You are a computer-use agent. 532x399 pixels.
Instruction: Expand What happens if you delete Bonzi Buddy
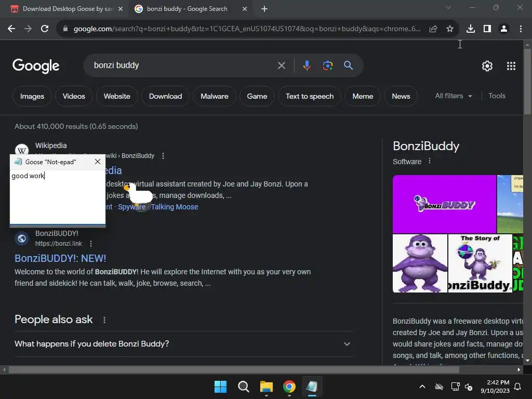pyautogui.click(x=184, y=344)
